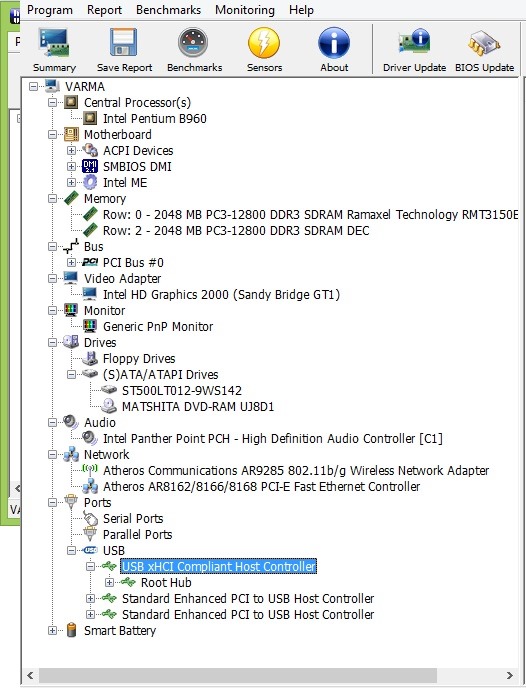This screenshot has height=688, width=526.
Task: Click the PCI Bus #0 icon
Action: point(90,262)
